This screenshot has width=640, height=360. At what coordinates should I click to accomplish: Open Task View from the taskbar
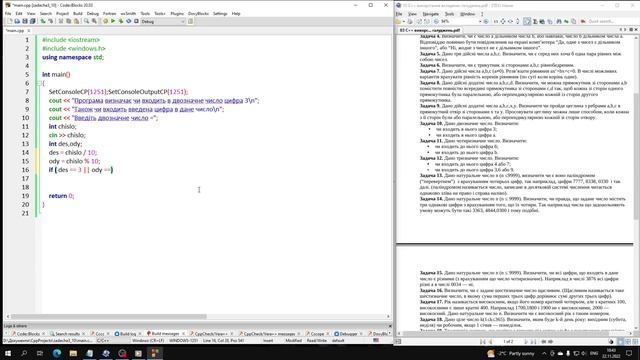(40, 353)
